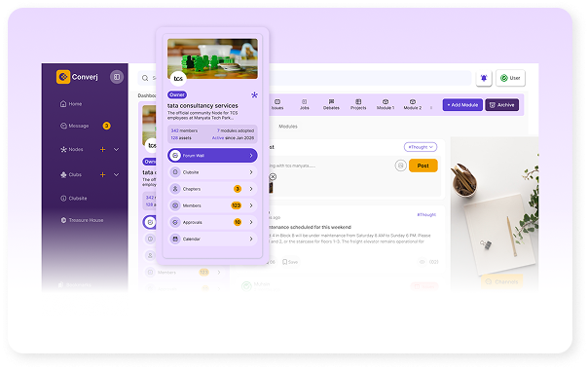Click the Members count badge 123
The image size is (588, 369).
(x=237, y=205)
